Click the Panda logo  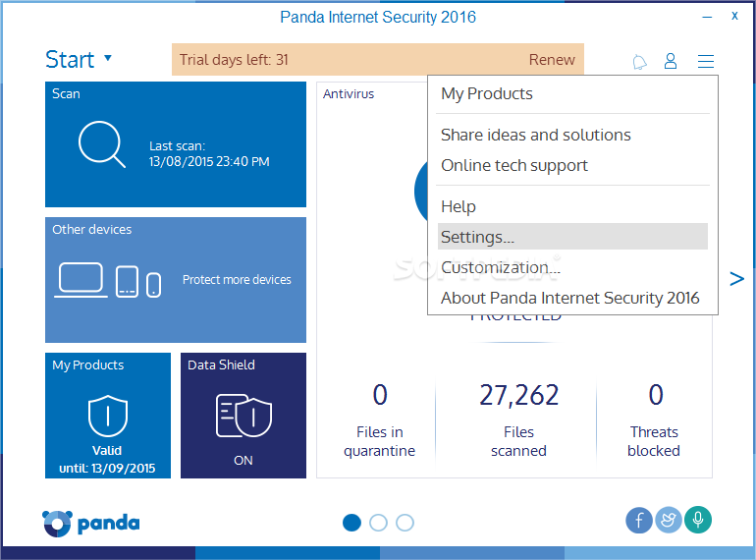[x=91, y=523]
